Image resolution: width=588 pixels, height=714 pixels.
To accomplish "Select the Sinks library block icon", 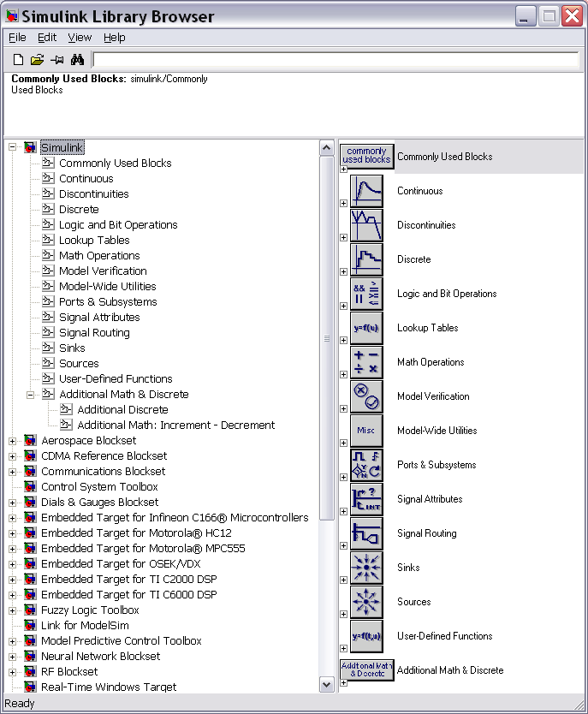I will [366, 568].
